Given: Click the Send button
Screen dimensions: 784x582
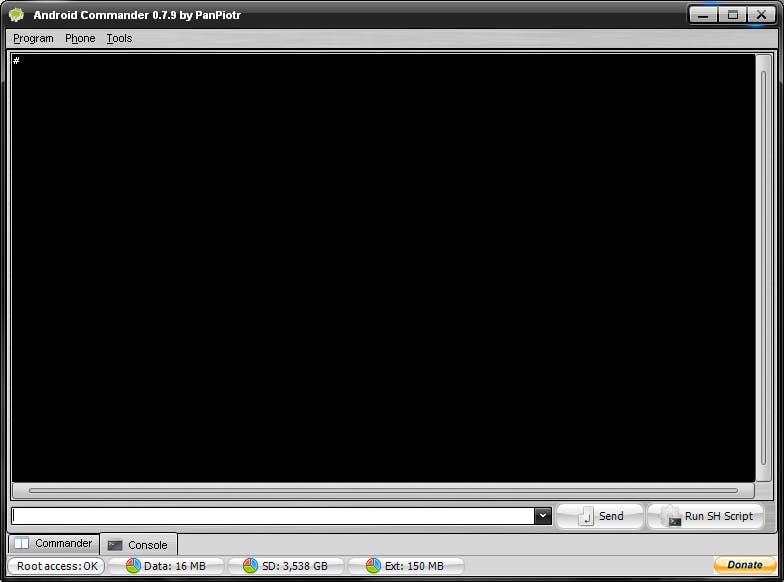Looking at the screenshot, I should pyautogui.click(x=600, y=516).
